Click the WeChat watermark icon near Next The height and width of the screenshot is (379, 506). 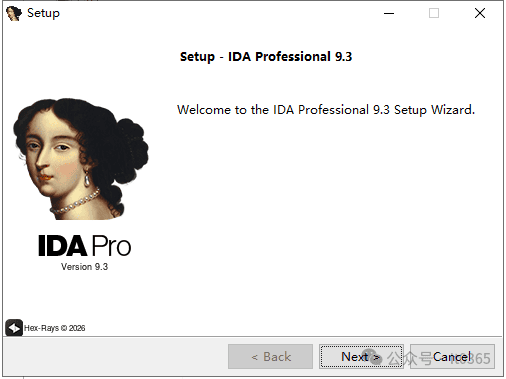pyautogui.click(x=373, y=356)
